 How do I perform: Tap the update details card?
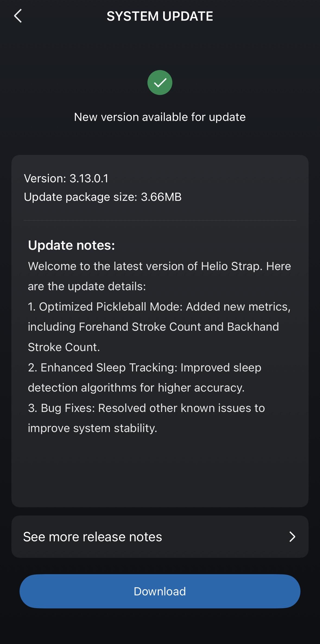(160, 326)
